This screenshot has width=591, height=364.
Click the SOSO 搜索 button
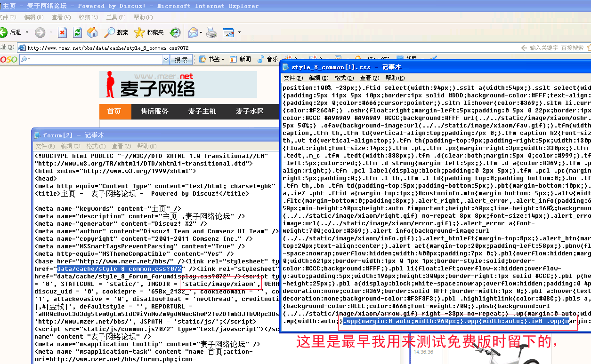[181, 59]
